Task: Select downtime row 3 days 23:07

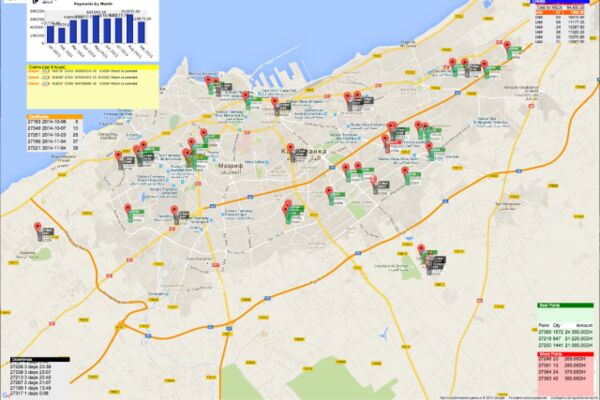Action: pos(31,372)
